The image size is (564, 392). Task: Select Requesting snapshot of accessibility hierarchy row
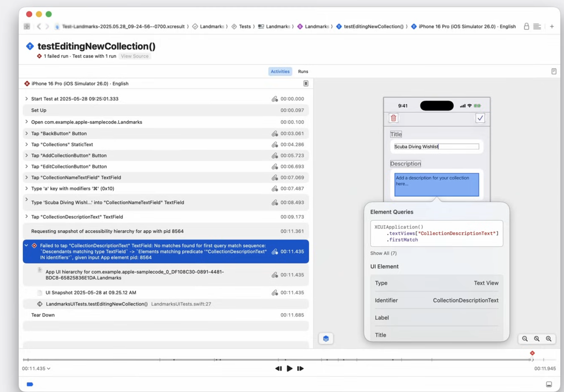pos(166,231)
